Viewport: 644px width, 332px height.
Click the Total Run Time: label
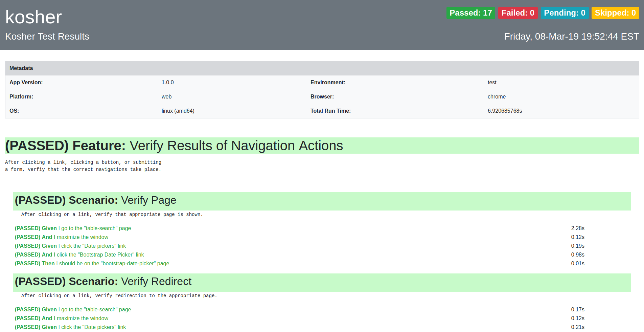coord(330,111)
